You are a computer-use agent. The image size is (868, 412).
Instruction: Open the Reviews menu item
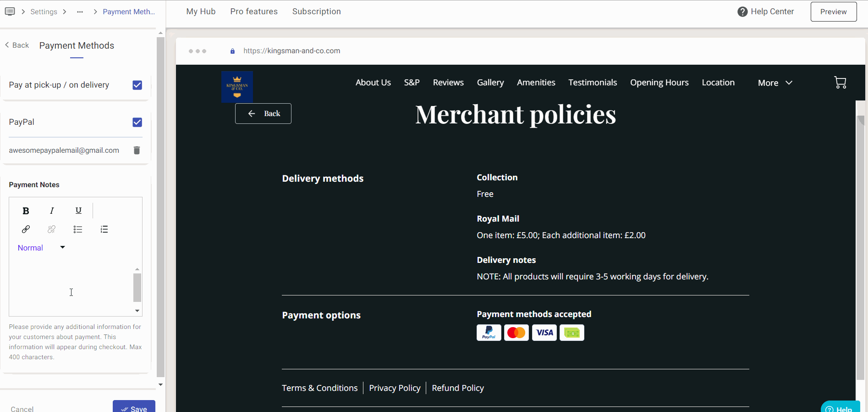(448, 83)
